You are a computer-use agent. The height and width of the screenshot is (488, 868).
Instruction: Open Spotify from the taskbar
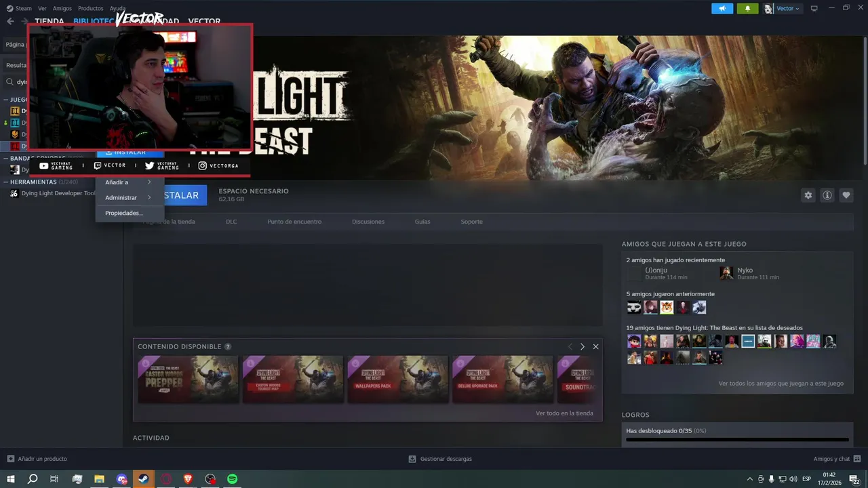[x=232, y=479]
